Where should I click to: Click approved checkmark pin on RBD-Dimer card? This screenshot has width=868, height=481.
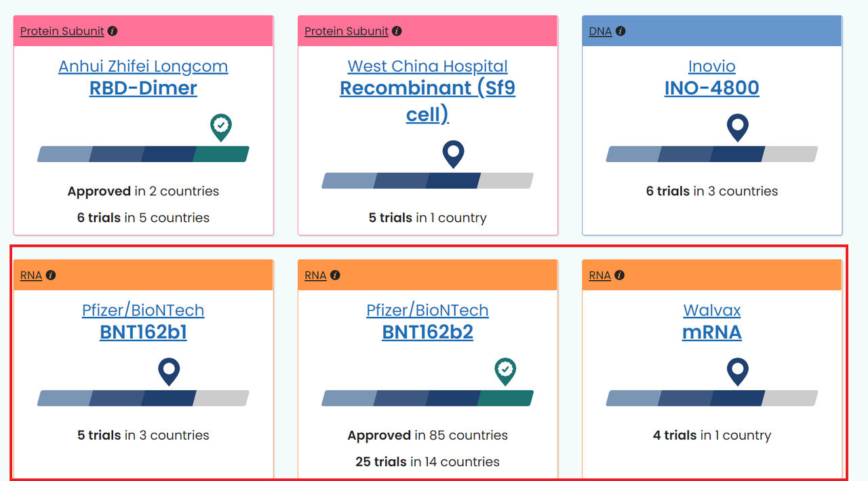[221, 127]
